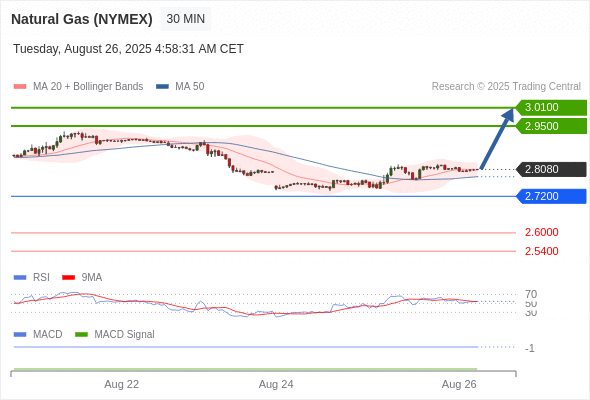The image size is (590, 400).
Task: Click the MA 50 blue legend swatch
Action: click(162, 87)
